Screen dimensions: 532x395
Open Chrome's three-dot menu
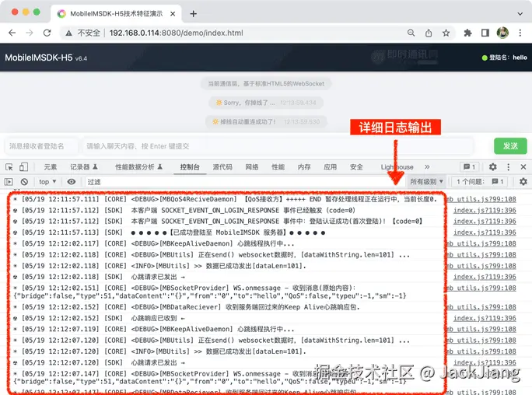[520, 33]
